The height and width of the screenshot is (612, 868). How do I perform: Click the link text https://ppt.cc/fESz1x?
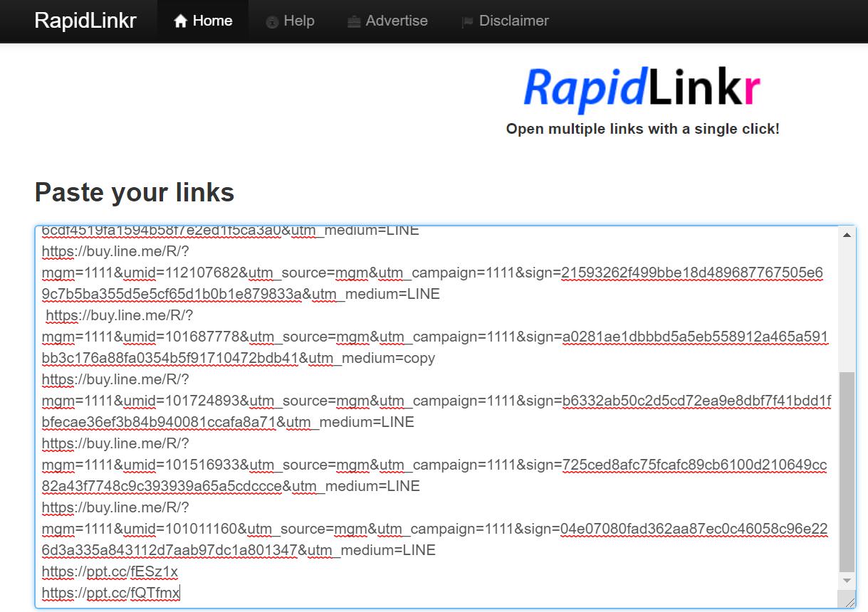pyautogui.click(x=110, y=571)
